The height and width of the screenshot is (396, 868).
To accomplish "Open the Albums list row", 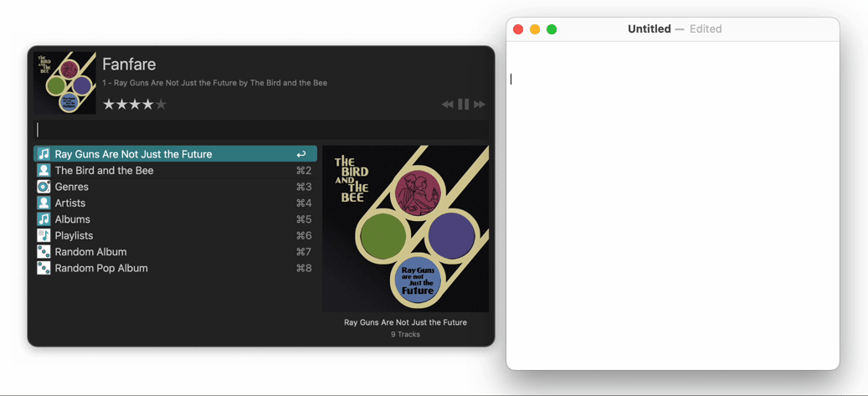I will 176,219.
